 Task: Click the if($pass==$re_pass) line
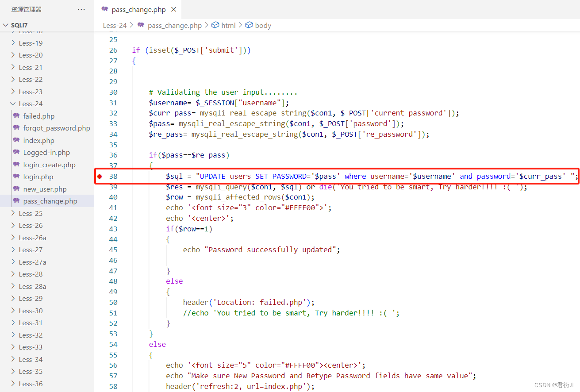click(189, 155)
